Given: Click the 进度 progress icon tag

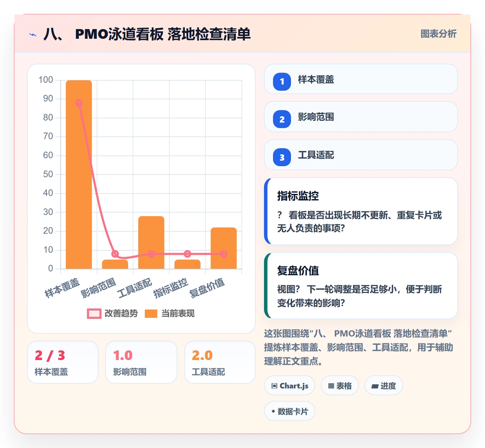Looking at the screenshot, I should (x=383, y=386).
